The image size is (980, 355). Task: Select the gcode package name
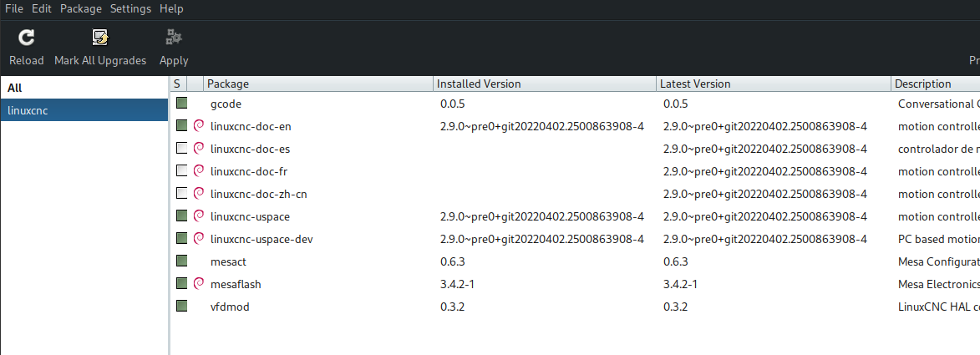(x=226, y=104)
